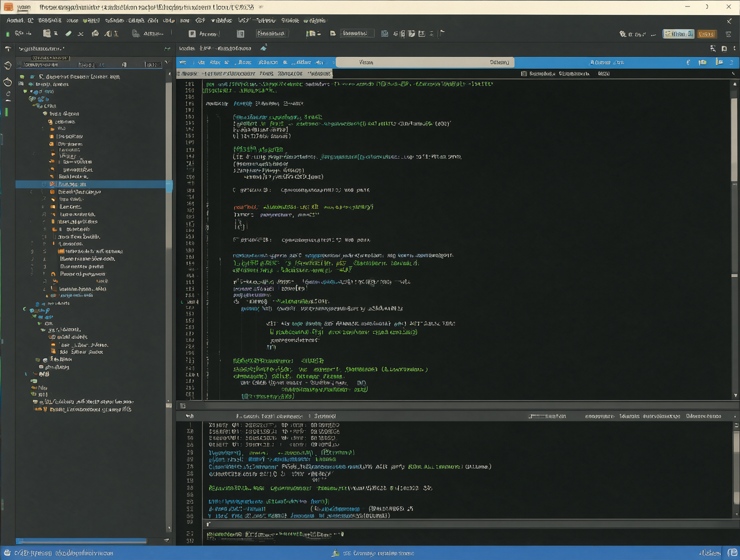
Task: Click the orange application icon in the title bar
Action: pos(8,7)
